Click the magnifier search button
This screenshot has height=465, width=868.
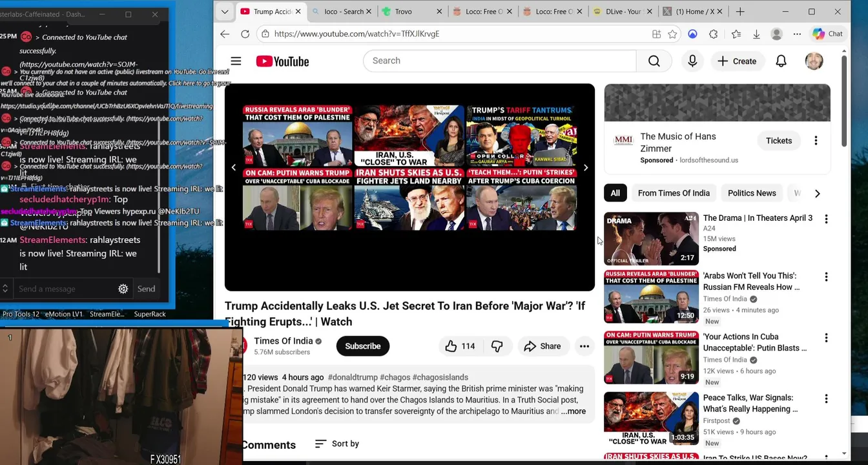click(x=654, y=61)
